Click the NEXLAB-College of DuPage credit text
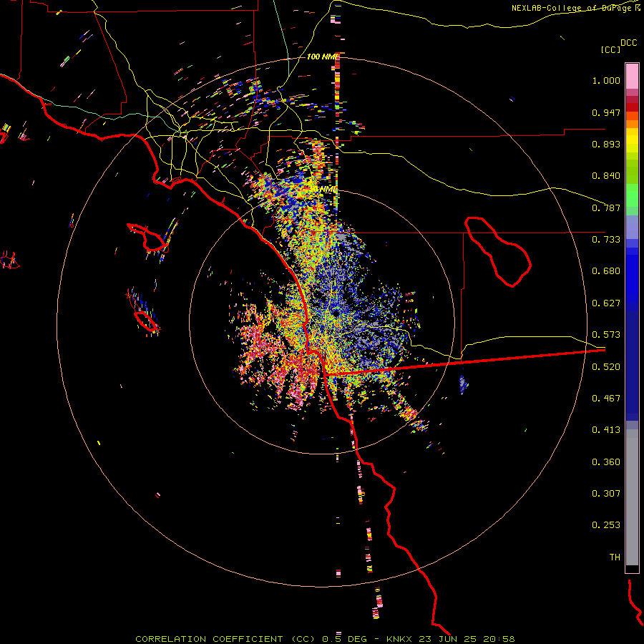This screenshot has height=644, width=644. (573, 8)
